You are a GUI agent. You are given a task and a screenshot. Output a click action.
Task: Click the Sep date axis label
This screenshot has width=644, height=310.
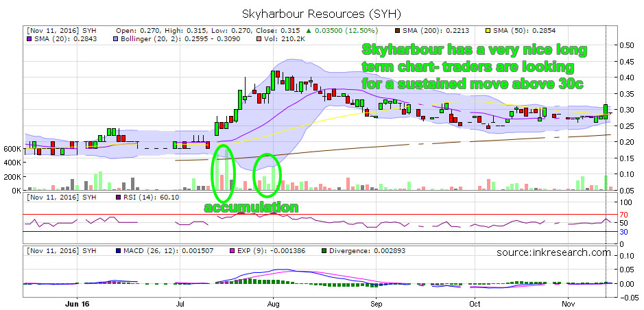375,305
